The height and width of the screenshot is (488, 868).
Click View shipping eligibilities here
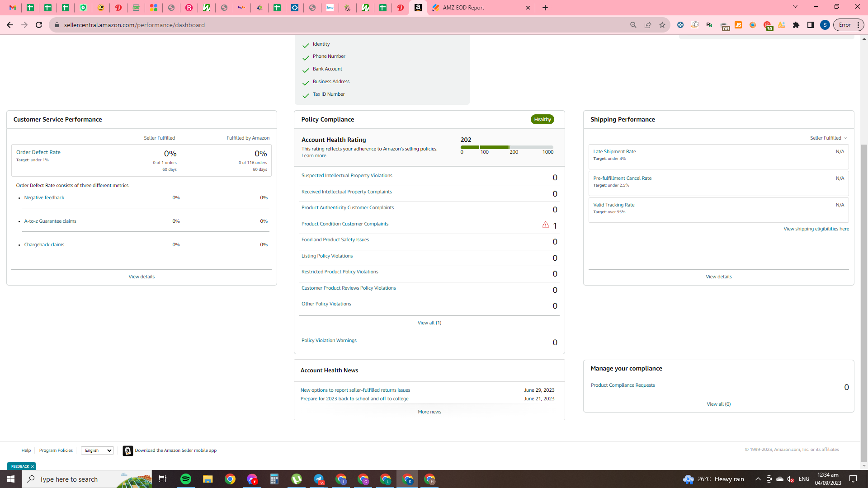click(x=816, y=229)
